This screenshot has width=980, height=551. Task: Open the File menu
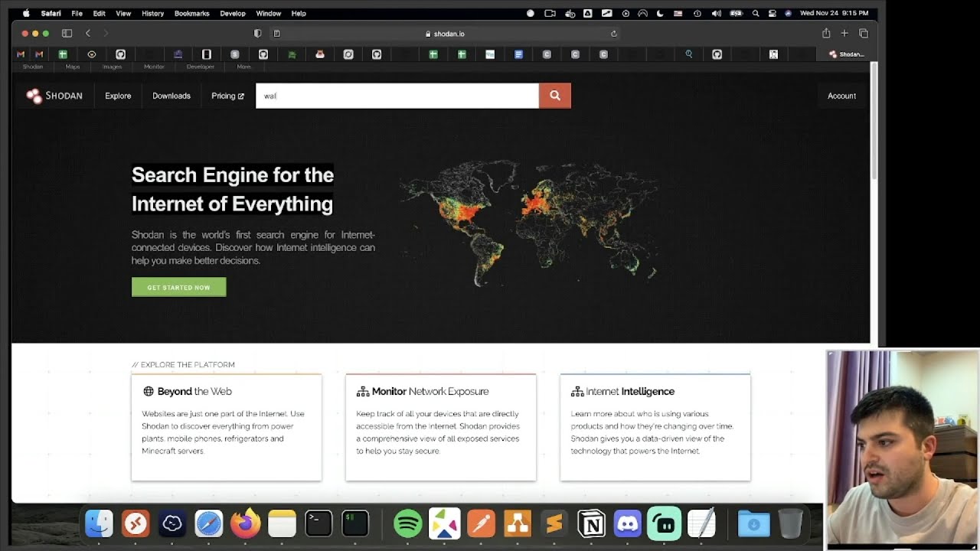77,13
